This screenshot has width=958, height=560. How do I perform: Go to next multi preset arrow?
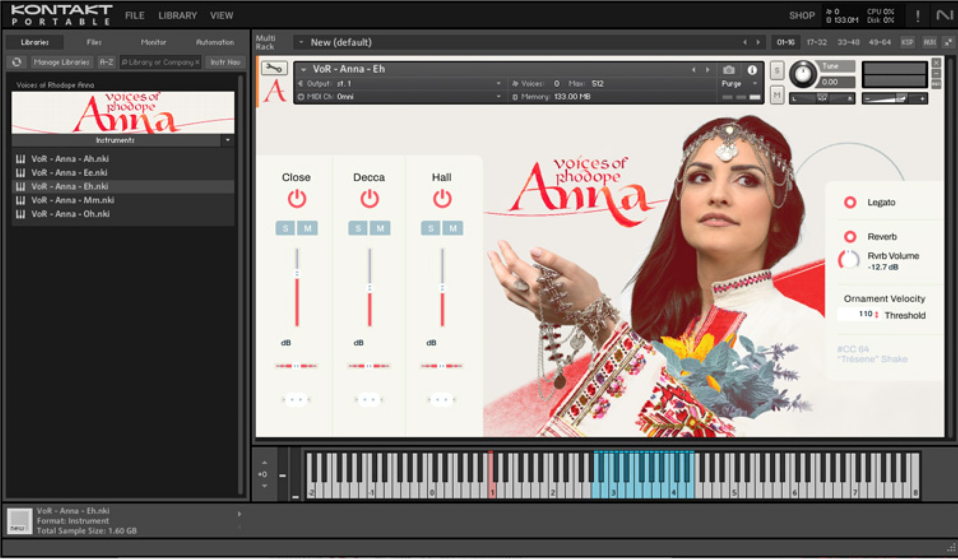[758, 42]
